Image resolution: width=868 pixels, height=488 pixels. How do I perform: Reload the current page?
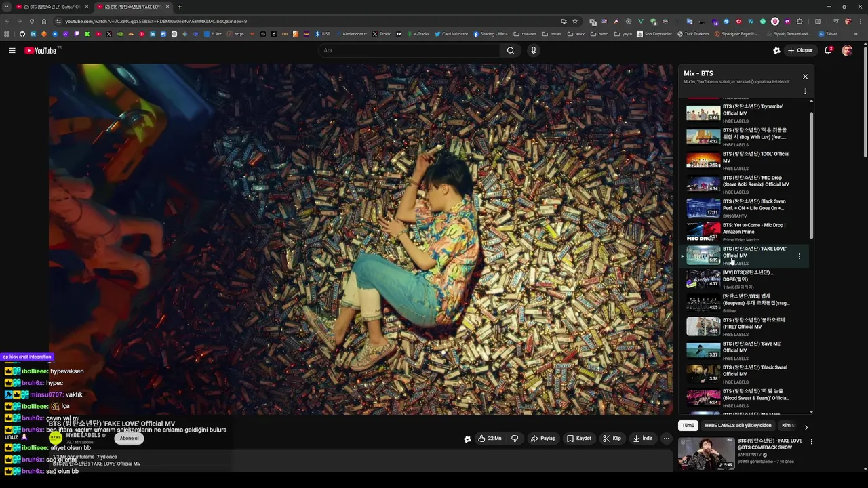31,21
